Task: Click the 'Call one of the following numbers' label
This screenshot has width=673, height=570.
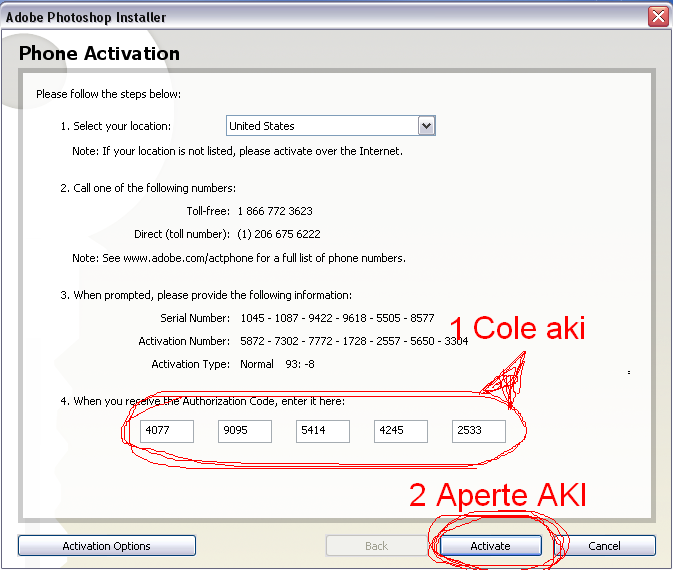Action: point(148,188)
